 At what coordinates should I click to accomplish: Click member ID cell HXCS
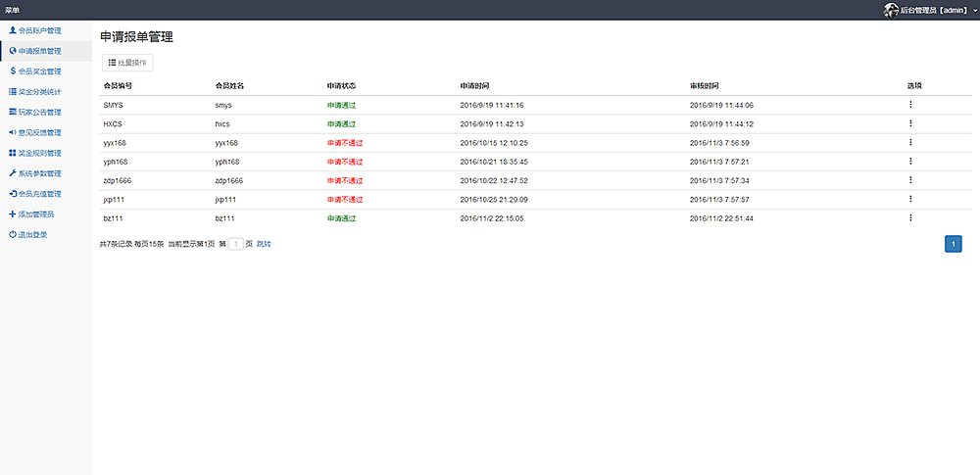click(114, 123)
